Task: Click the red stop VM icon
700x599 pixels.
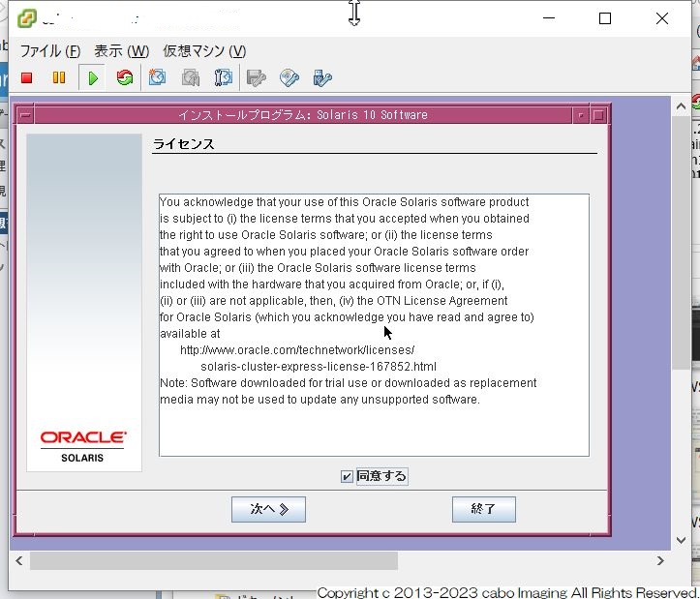Action: [x=27, y=78]
